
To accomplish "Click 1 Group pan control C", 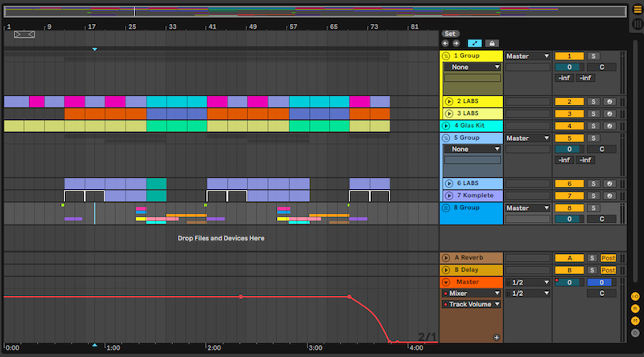I will click(601, 68).
